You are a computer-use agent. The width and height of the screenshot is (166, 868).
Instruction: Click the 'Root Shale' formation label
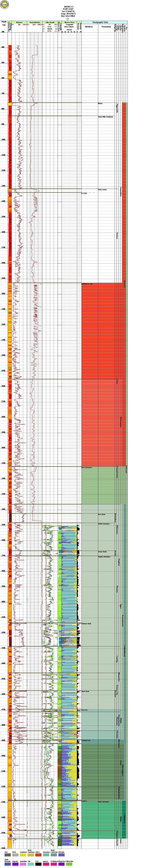(101, 514)
